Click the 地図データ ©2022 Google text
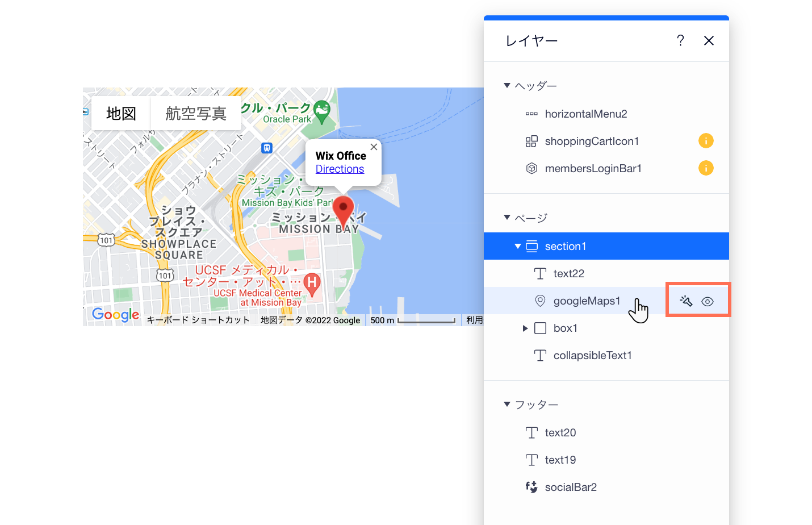The height and width of the screenshot is (525, 812). coord(310,320)
